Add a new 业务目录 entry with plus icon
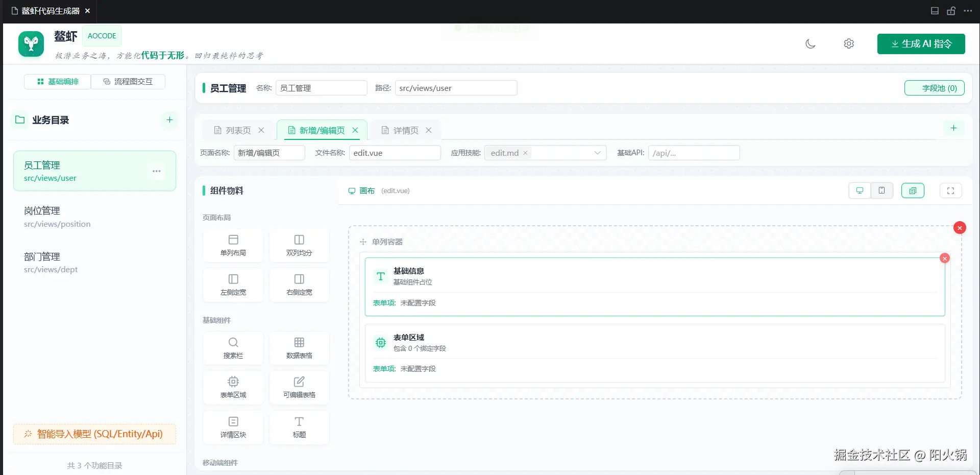This screenshot has width=980, height=475. pos(169,120)
